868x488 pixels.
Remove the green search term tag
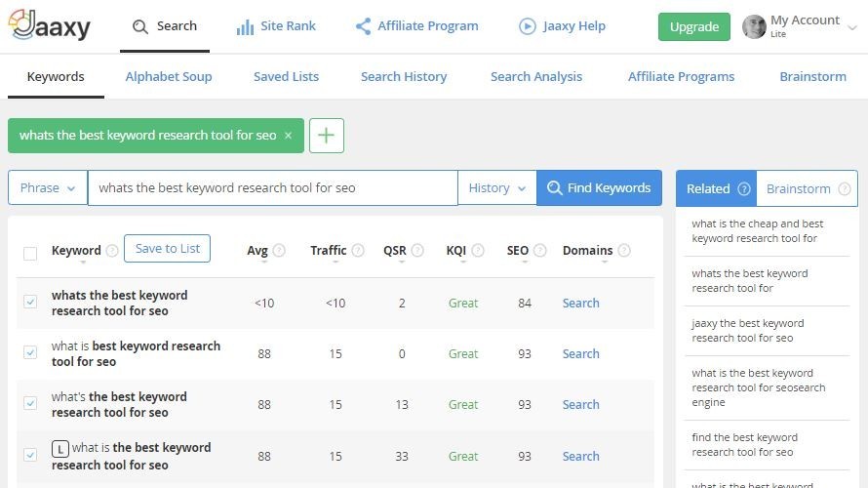(x=288, y=136)
